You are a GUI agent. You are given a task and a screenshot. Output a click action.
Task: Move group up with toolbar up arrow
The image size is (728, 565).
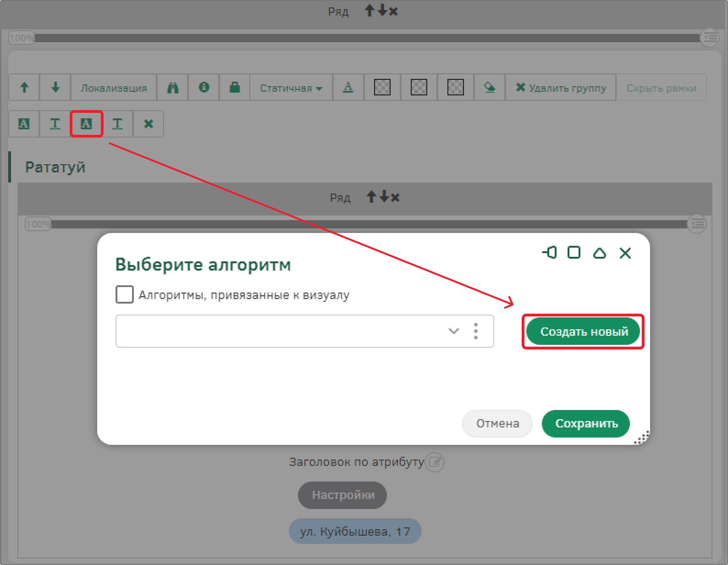(x=24, y=87)
